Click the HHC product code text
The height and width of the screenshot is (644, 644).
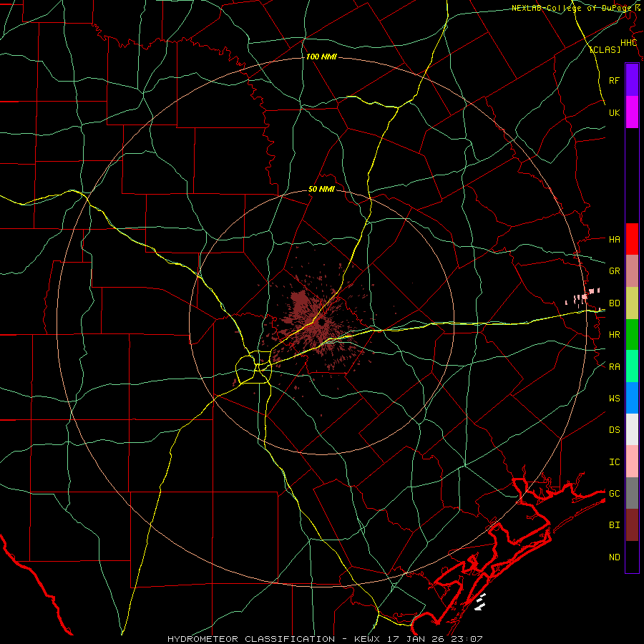click(x=628, y=43)
